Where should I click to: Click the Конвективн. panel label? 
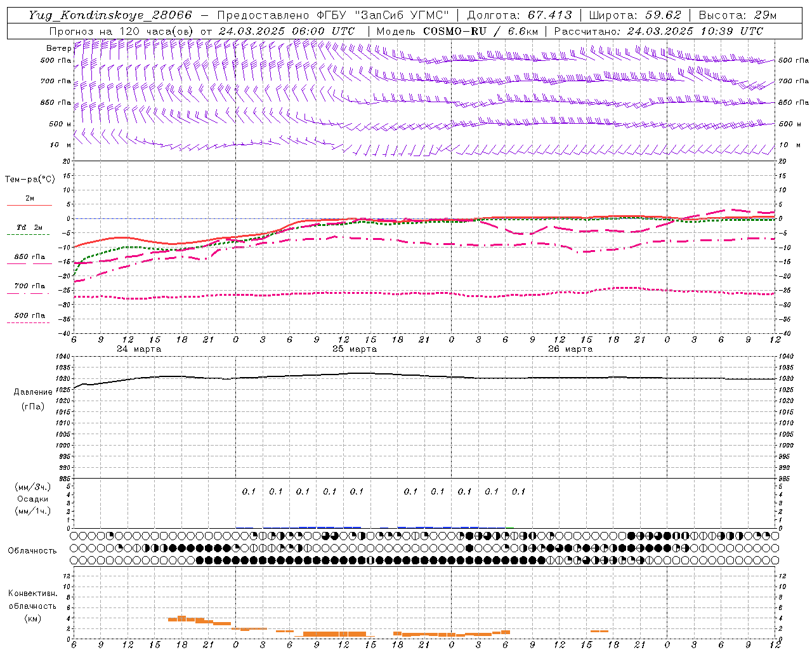click(32, 594)
